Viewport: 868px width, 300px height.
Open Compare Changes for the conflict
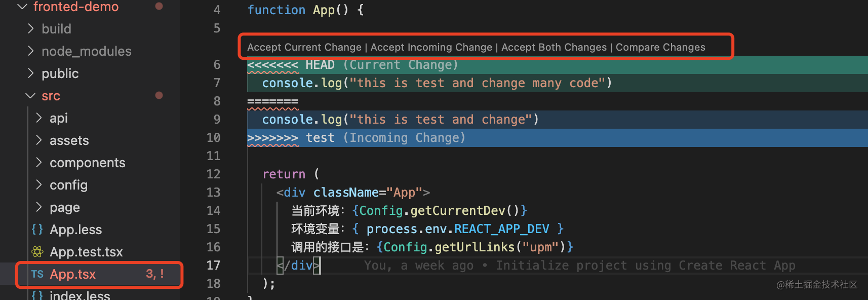click(660, 47)
